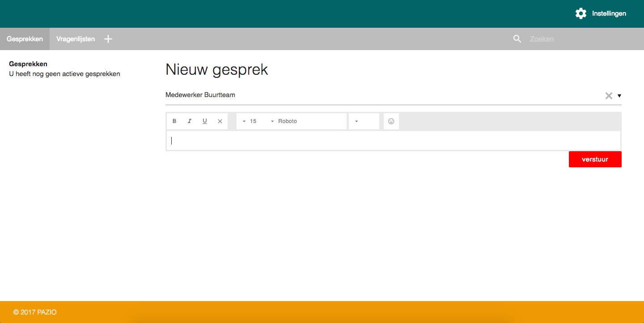Toggle underline formatting in editor
Viewport: 644px width, 323px height.
pos(205,121)
